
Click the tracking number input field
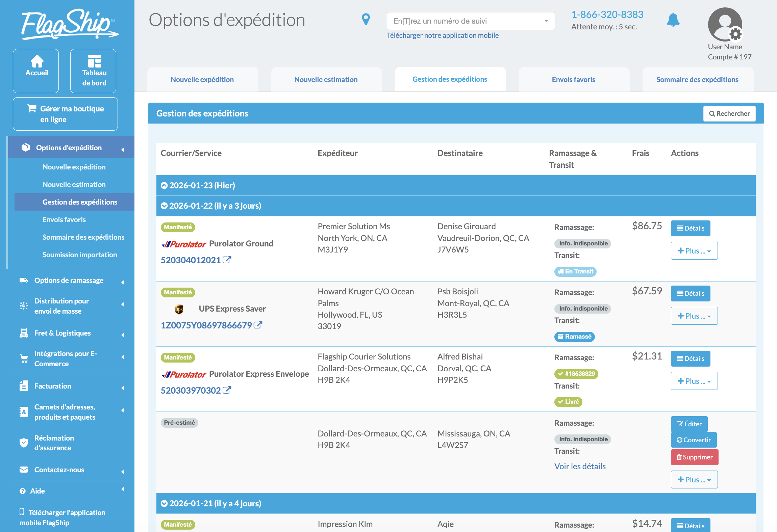click(466, 21)
